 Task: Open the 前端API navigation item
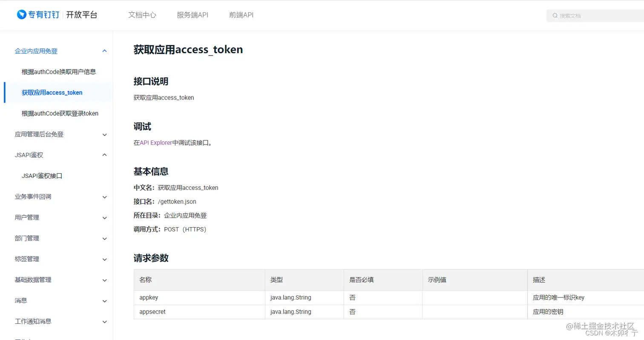241,15
